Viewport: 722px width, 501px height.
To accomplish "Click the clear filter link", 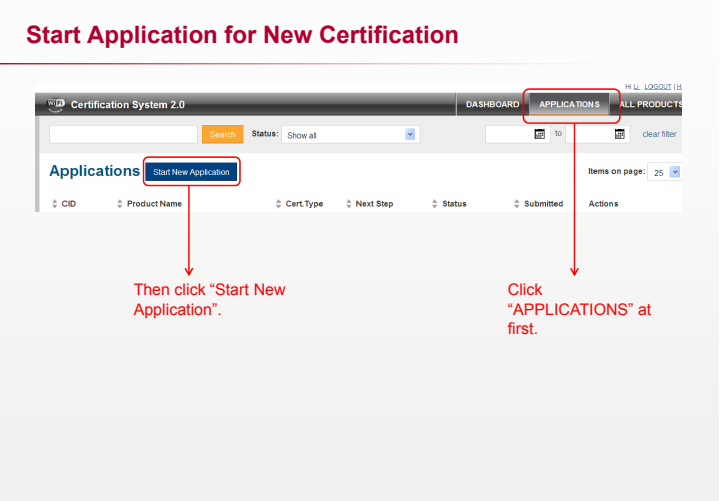I will 659,134.
